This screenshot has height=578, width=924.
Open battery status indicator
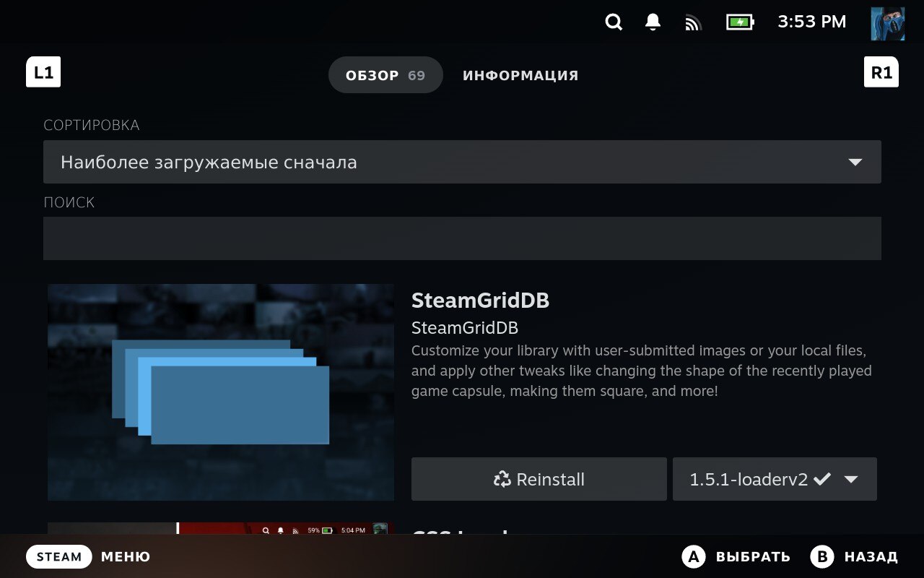coord(740,22)
